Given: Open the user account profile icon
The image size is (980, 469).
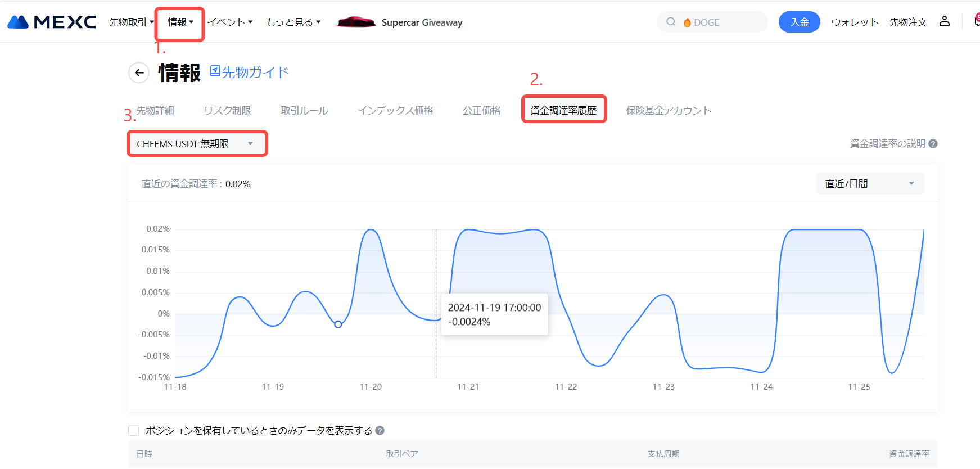Looking at the screenshot, I should pyautogui.click(x=944, y=22).
